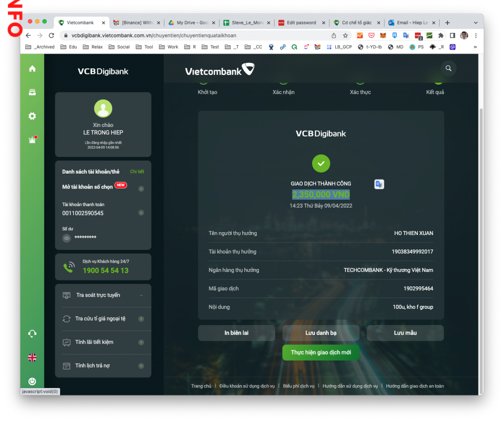Click the In biên lai button

click(x=237, y=333)
